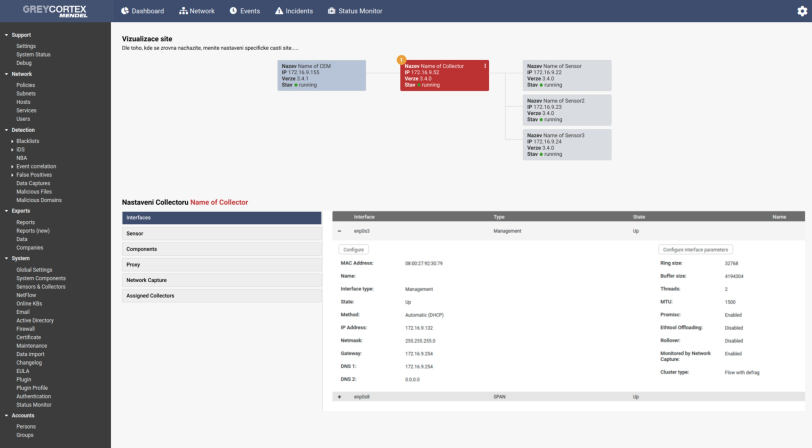Open Debug in the sidebar
The width and height of the screenshot is (812, 448).
click(24, 63)
